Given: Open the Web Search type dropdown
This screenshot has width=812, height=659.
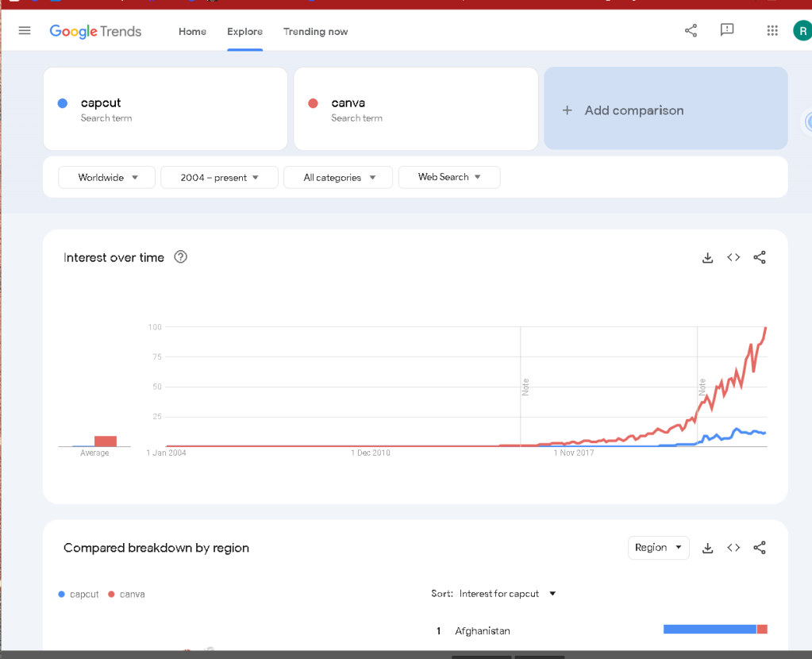Looking at the screenshot, I should coord(449,177).
